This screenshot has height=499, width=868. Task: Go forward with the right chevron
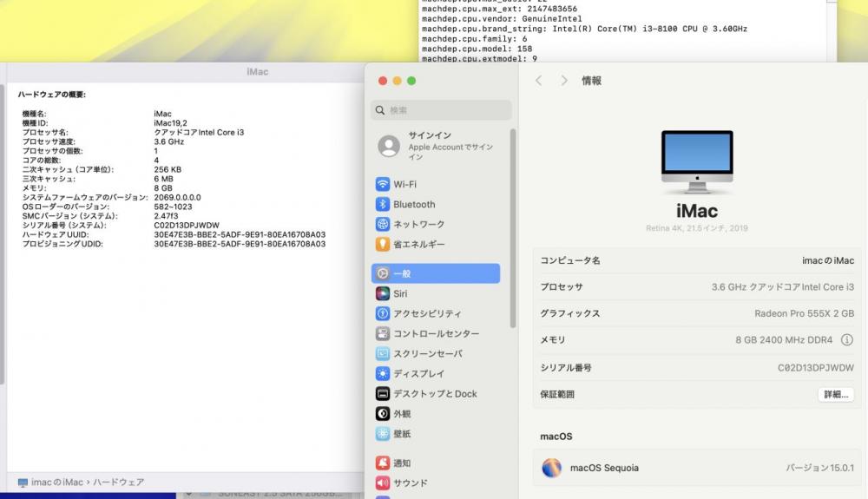563,80
